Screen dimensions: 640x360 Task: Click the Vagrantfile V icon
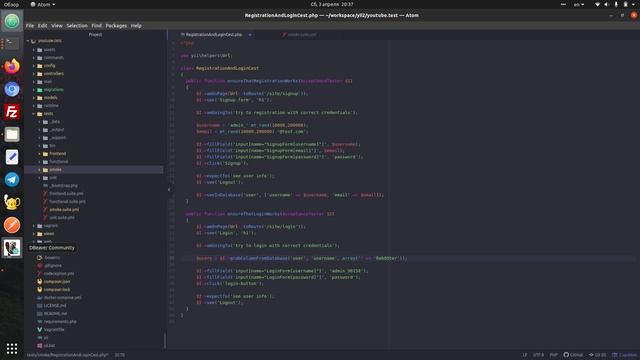pyautogui.click(x=40, y=329)
